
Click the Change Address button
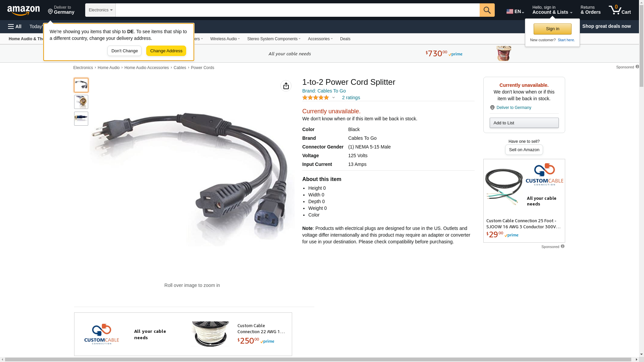166,51
